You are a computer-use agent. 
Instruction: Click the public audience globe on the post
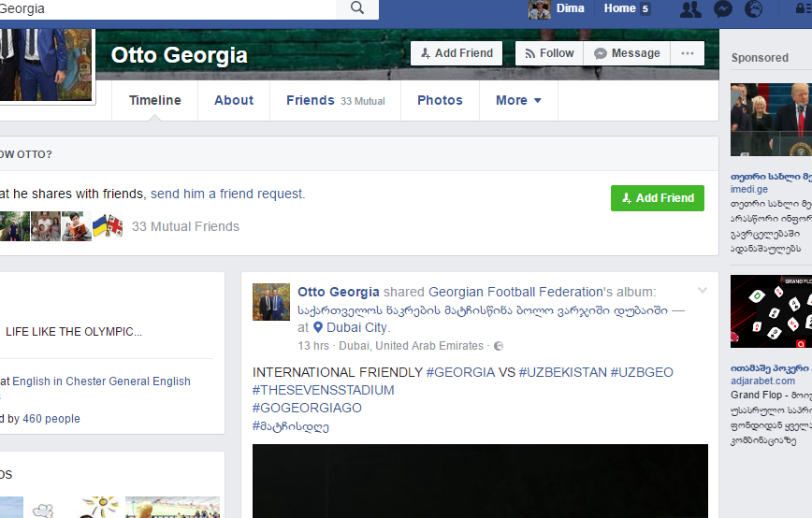[x=499, y=346]
